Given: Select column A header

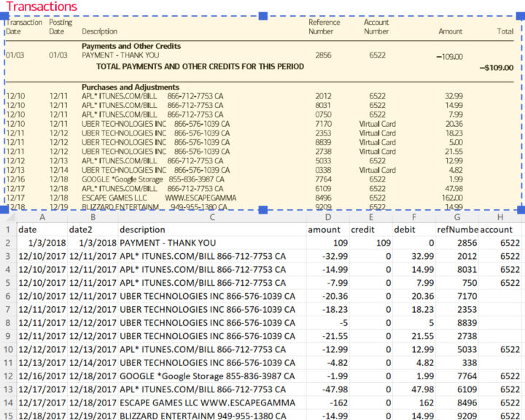Looking at the screenshot, I should point(42,217).
